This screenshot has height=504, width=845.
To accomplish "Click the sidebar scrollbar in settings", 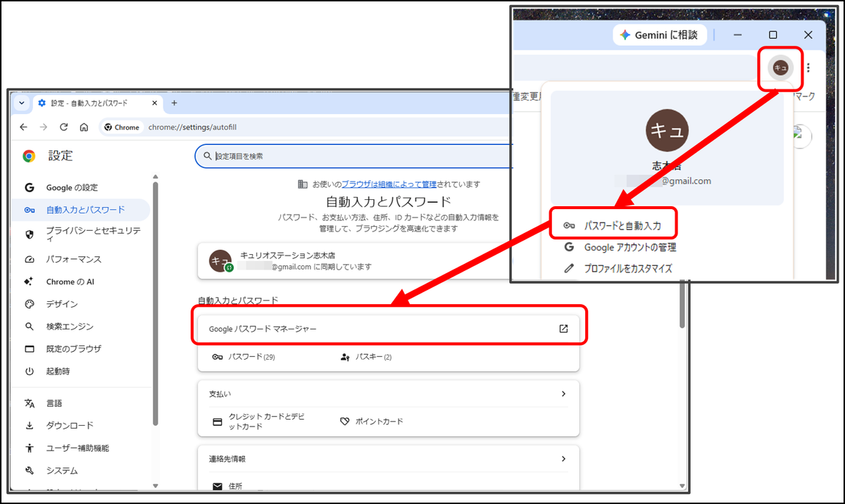I will [156, 303].
